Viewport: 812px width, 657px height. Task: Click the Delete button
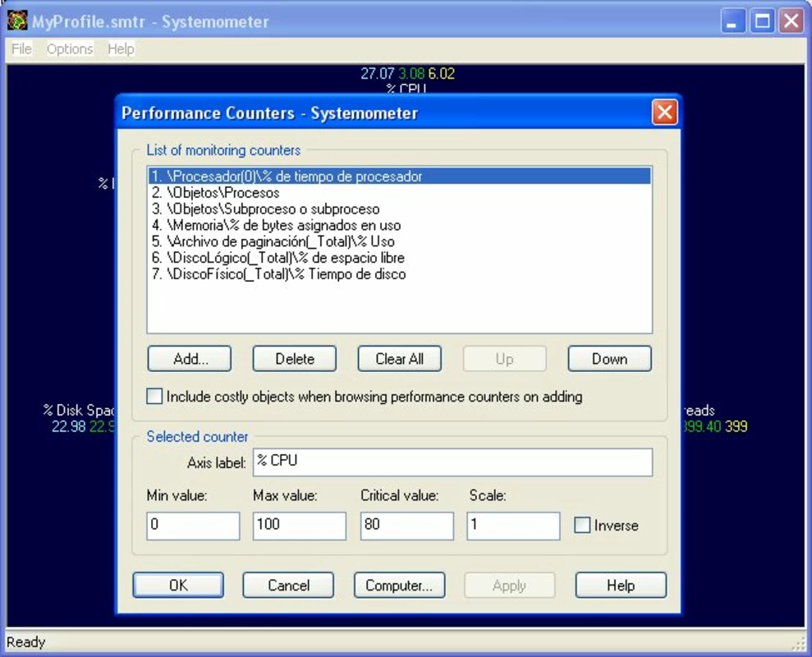pos(295,359)
